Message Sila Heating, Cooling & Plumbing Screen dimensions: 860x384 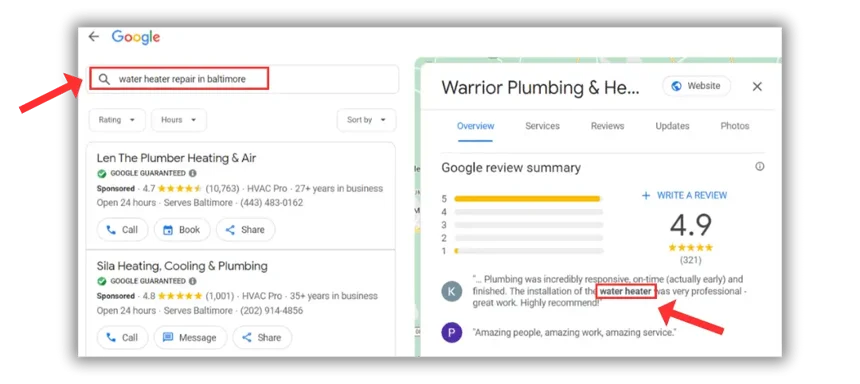190,337
